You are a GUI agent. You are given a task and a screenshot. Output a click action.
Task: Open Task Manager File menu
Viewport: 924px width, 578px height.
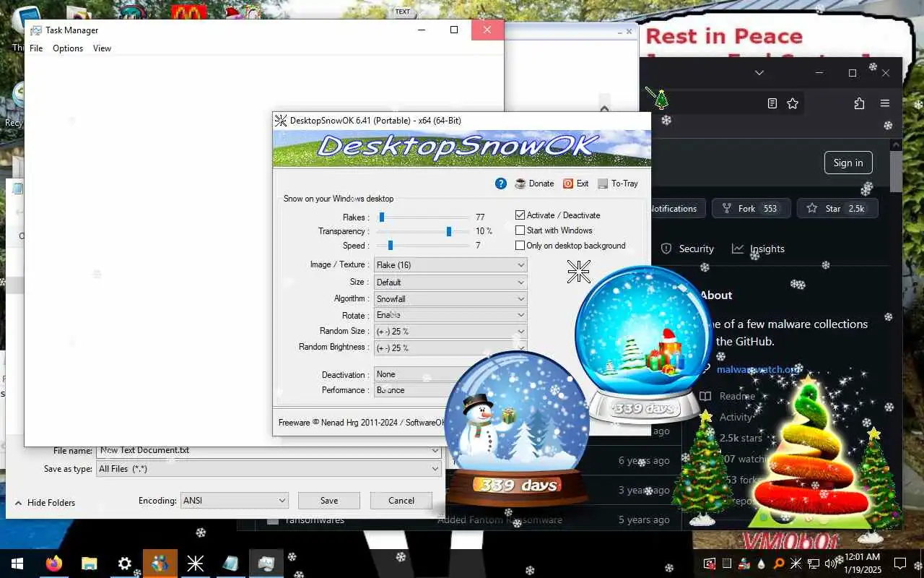coord(36,48)
